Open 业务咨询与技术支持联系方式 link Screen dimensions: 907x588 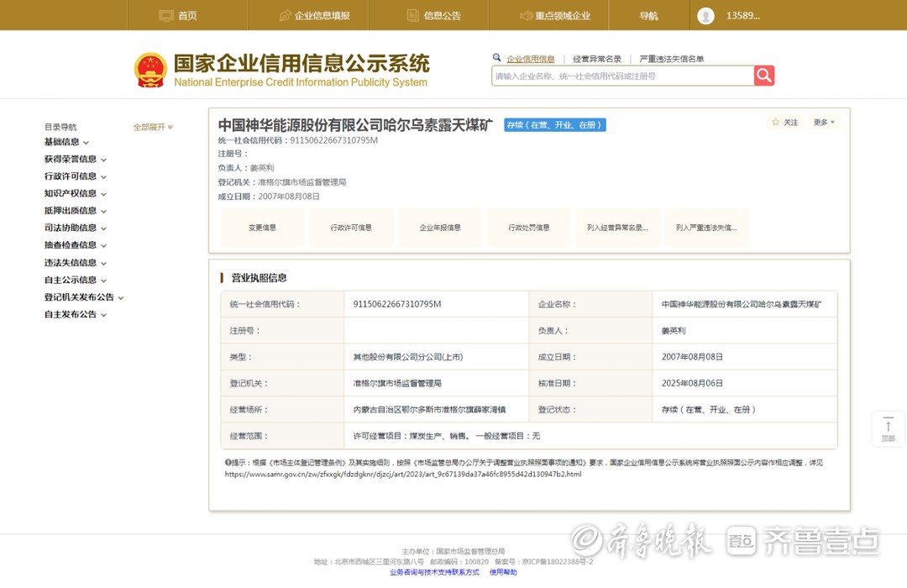(434, 572)
